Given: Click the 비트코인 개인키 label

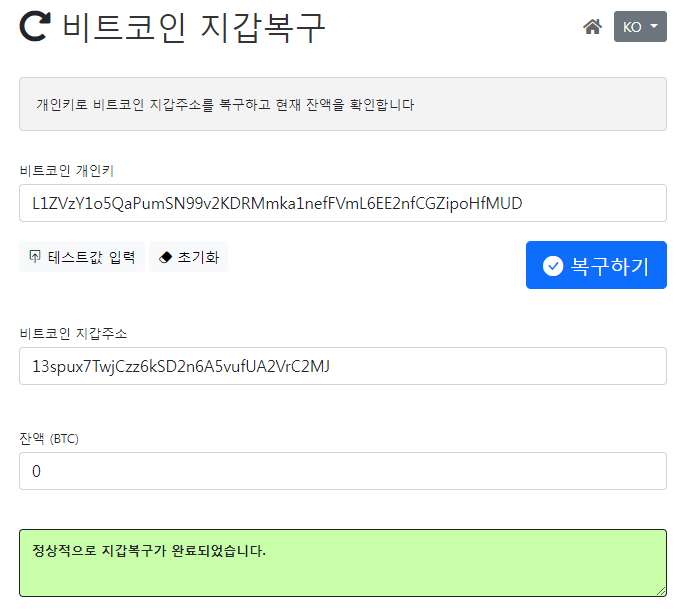Looking at the screenshot, I should (x=66, y=170).
